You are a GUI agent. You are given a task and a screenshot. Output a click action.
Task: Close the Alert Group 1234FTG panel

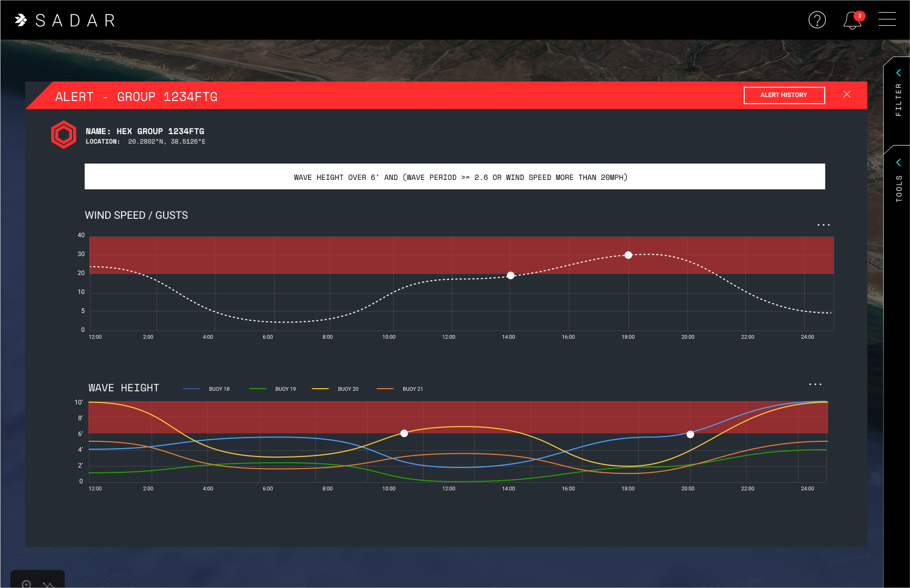pyautogui.click(x=847, y=94)
